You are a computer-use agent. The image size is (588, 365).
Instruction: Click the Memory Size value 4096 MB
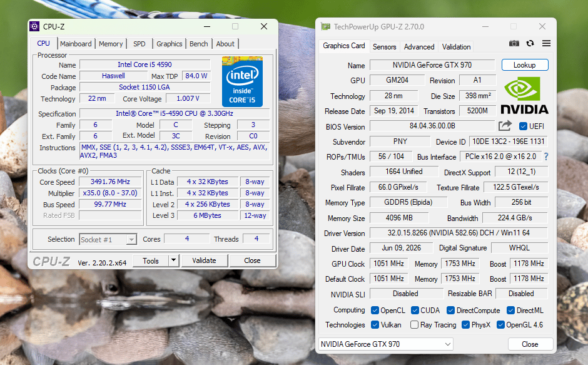pos(399,218)
